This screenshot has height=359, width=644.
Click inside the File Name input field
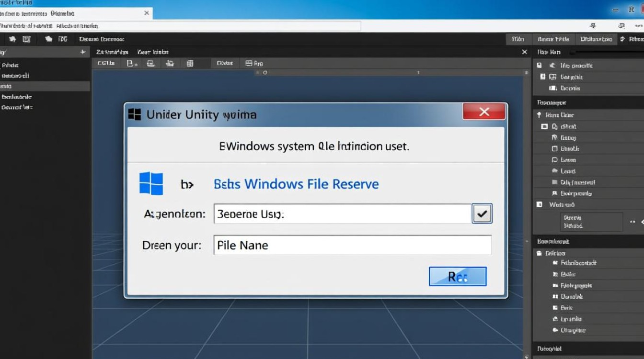[x=352, y=245]
